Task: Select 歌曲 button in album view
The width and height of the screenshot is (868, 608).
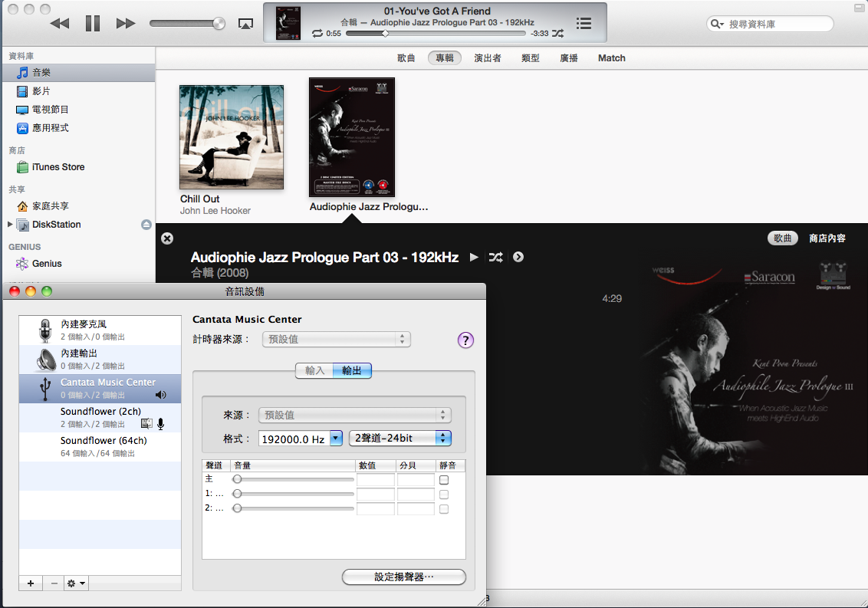Action: [x=782, y=238]
